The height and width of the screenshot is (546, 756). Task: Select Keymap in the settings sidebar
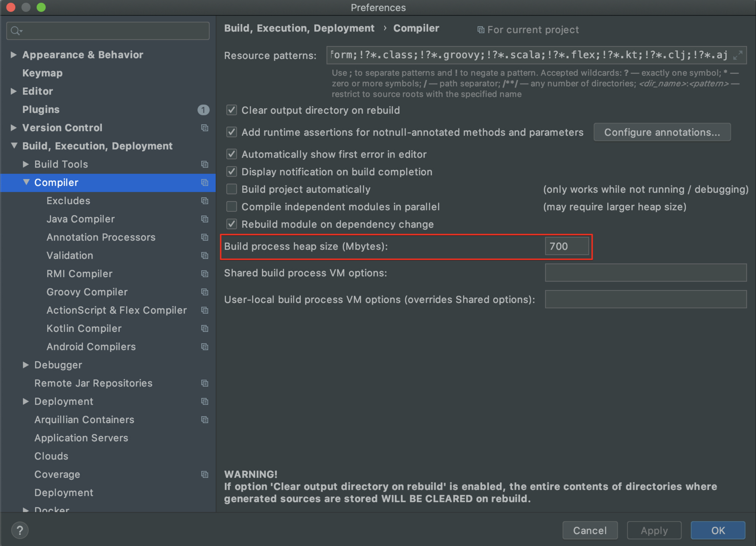pos(42,73)
